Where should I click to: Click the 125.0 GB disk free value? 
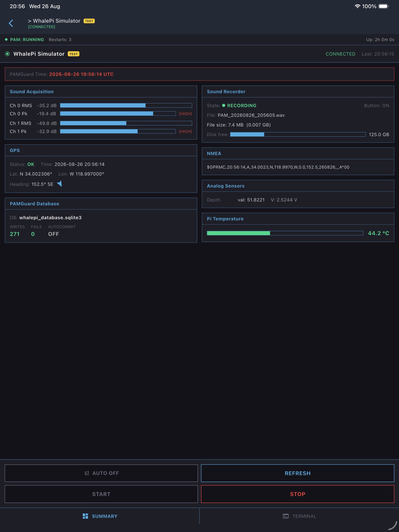click(x=379, y=135)
